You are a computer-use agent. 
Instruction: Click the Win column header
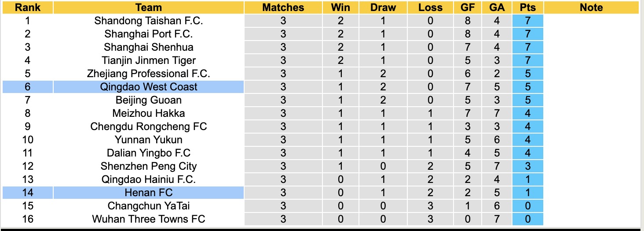340,7
